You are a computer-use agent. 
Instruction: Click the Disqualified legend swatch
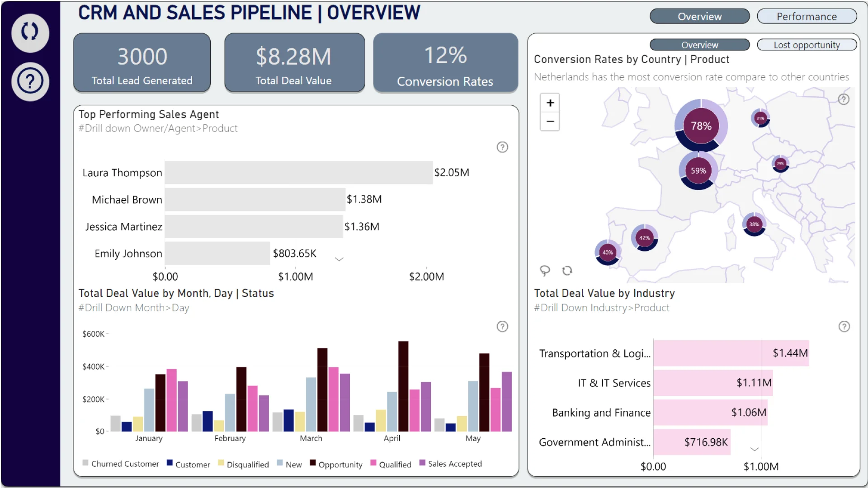(221, 463)
